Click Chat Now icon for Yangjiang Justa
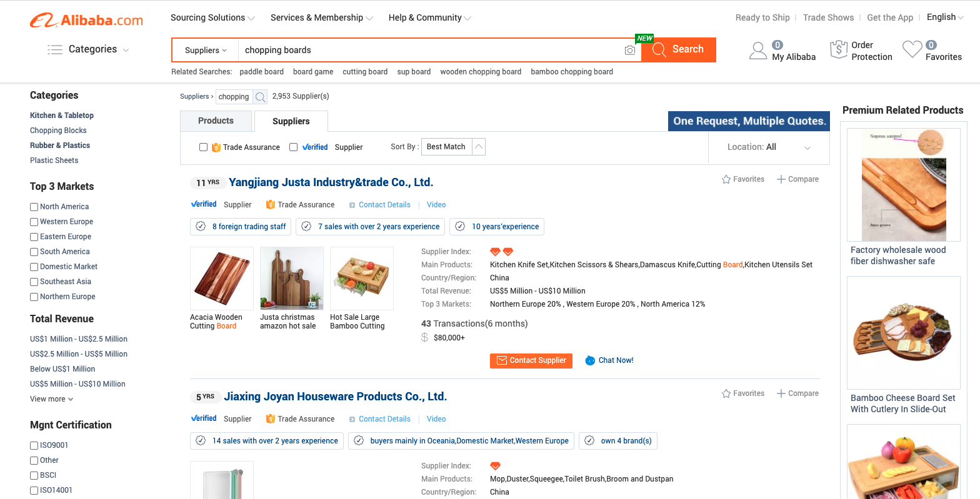Viewport: 980px width, 499px height. coord(590,360)
